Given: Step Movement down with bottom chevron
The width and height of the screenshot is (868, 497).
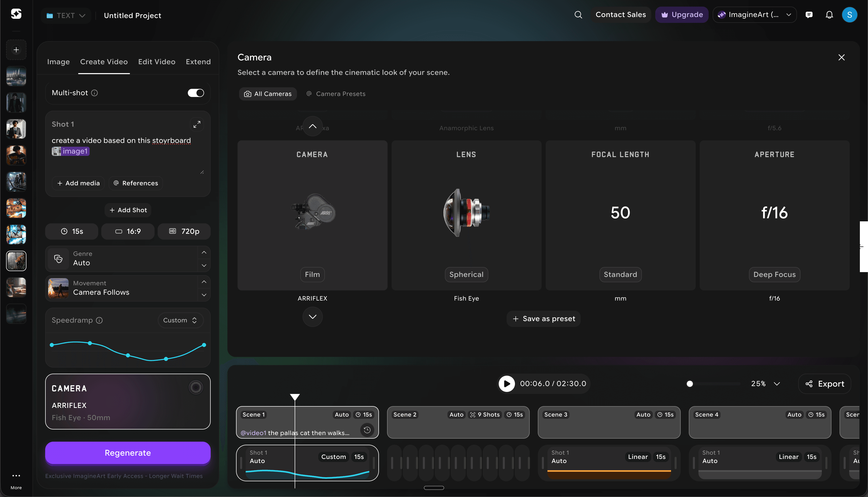Looking at the screenshot, I should click(204, 295).
